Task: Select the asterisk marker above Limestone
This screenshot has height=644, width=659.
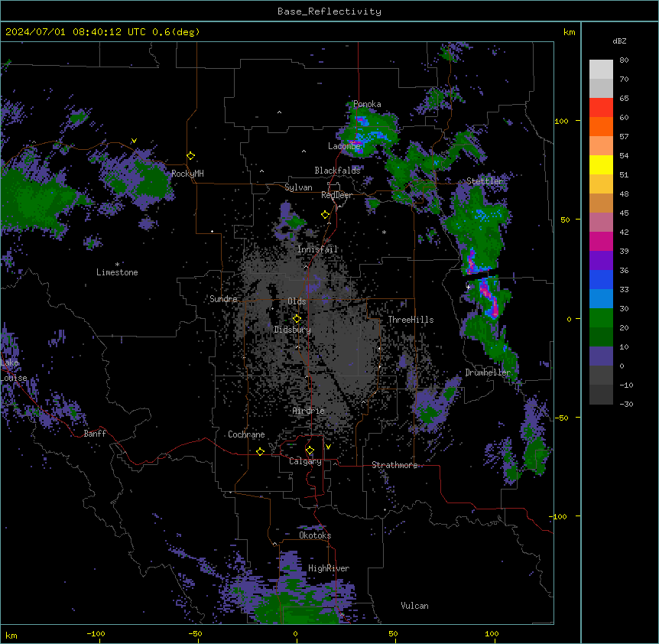Action: pos(117,265)
